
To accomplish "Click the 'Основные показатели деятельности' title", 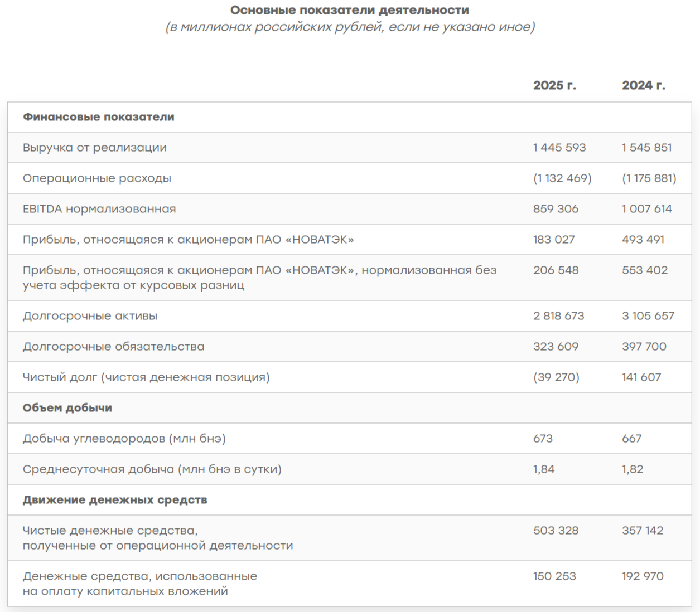I will (349, 10).
